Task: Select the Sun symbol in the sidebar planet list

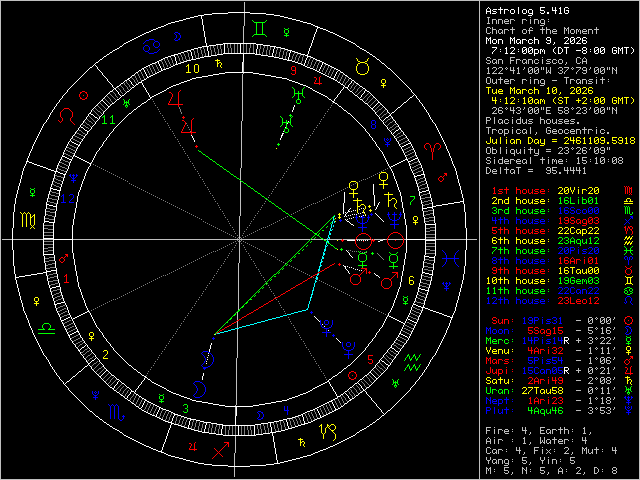Action: (x=627, y=321)
